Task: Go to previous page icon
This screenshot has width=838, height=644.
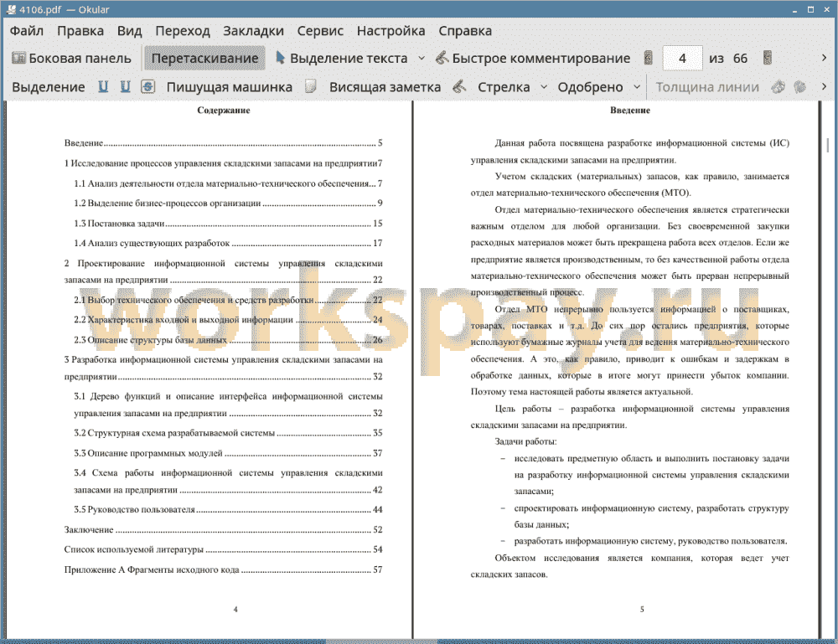Action: pyautogui.click(x=649, y=59)
